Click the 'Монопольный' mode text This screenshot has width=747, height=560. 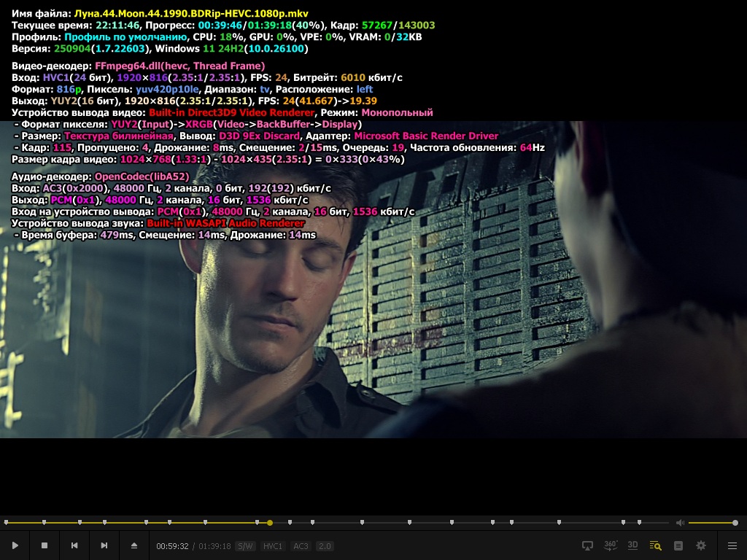[x=398, y=112]
